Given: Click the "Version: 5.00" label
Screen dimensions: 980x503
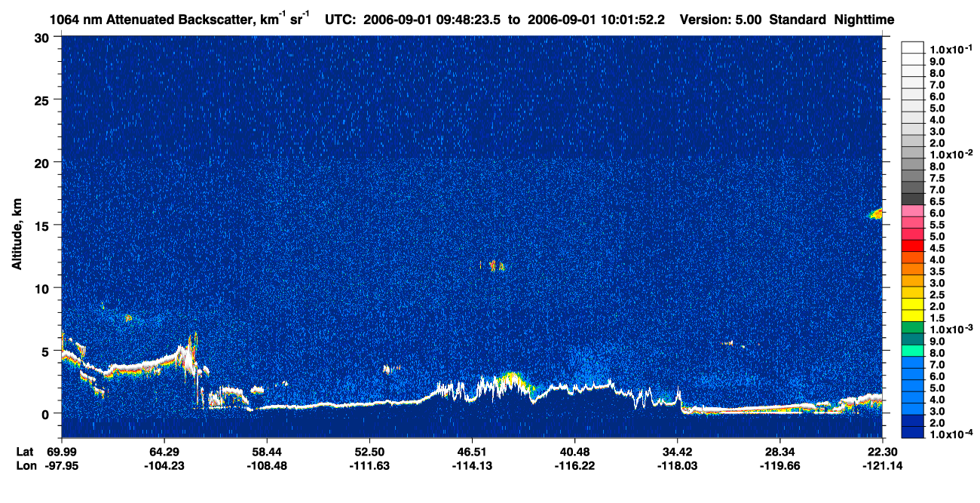Looking at the screenshot, I should [x=722, y=20].
